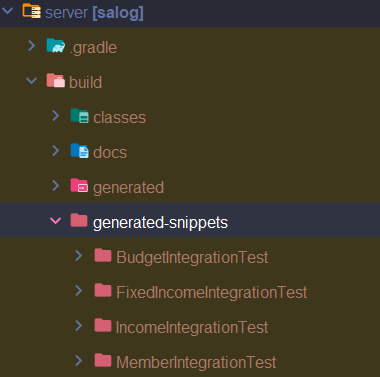Viewport: 380px width, 377px height.
Task: Click the generated folder icon
Action: pos(79,186)
